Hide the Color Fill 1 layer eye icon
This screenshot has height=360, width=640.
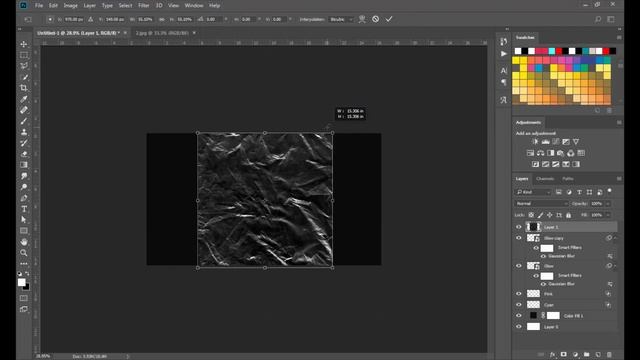coord(519,316)
